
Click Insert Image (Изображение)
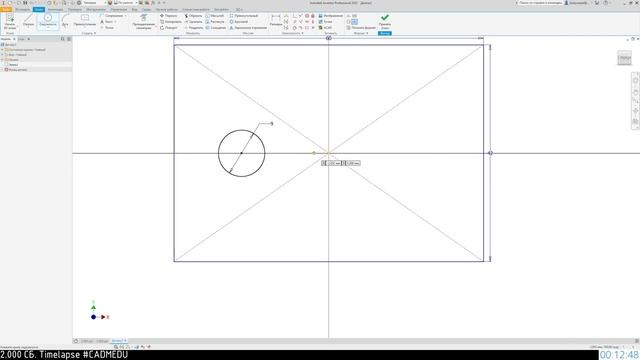click(331, 16)
